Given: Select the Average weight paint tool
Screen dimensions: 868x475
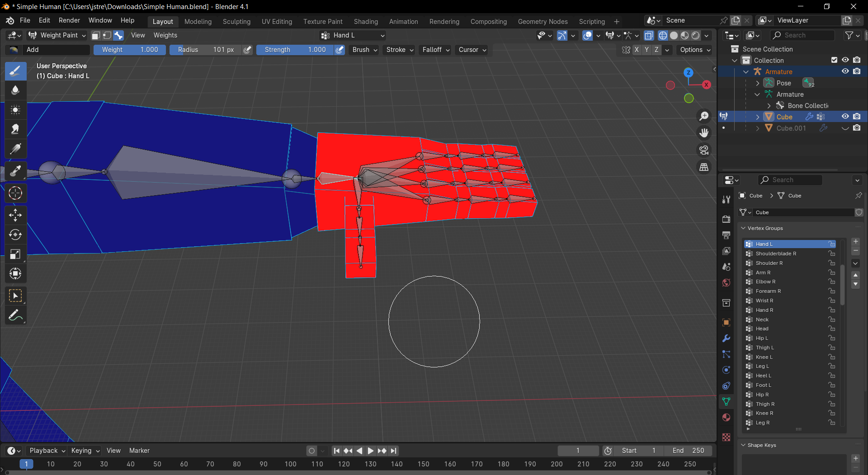Looking at the screenshot, I should pyautogui.click(x=15, y=110).
